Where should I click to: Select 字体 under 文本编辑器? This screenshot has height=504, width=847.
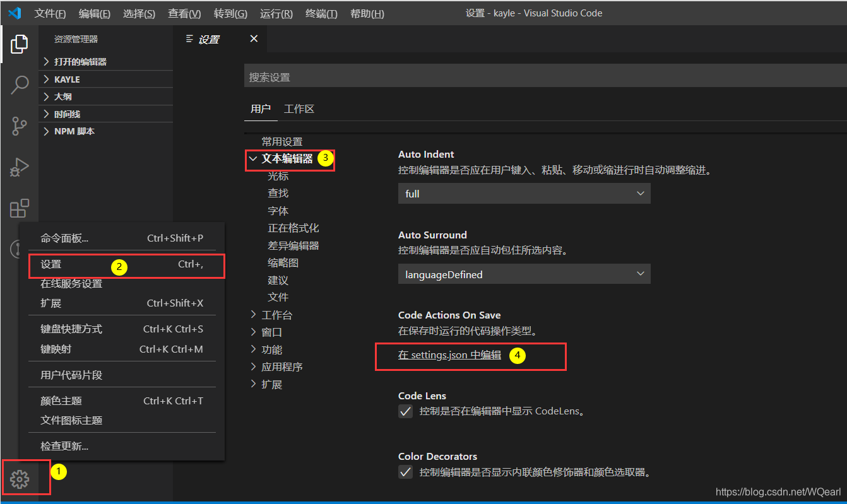point(278,211)
